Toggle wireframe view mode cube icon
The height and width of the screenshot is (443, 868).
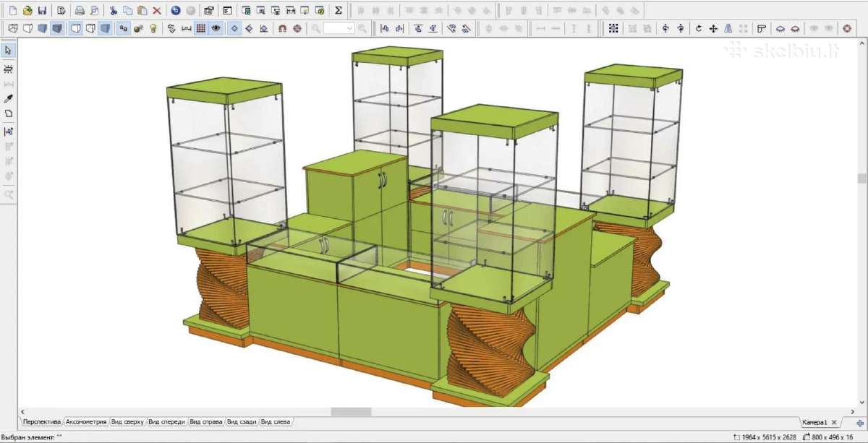(12, 28)
